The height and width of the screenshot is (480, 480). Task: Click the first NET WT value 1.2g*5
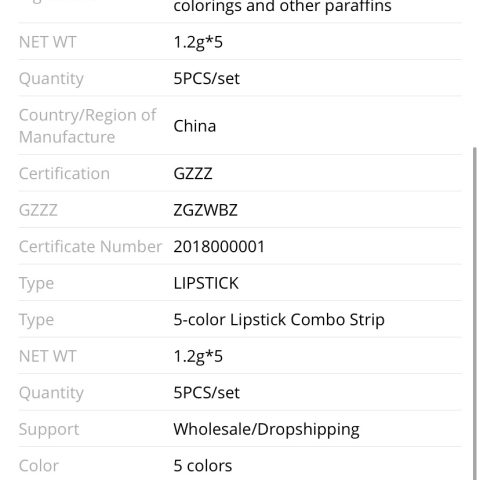click(198, 43)
